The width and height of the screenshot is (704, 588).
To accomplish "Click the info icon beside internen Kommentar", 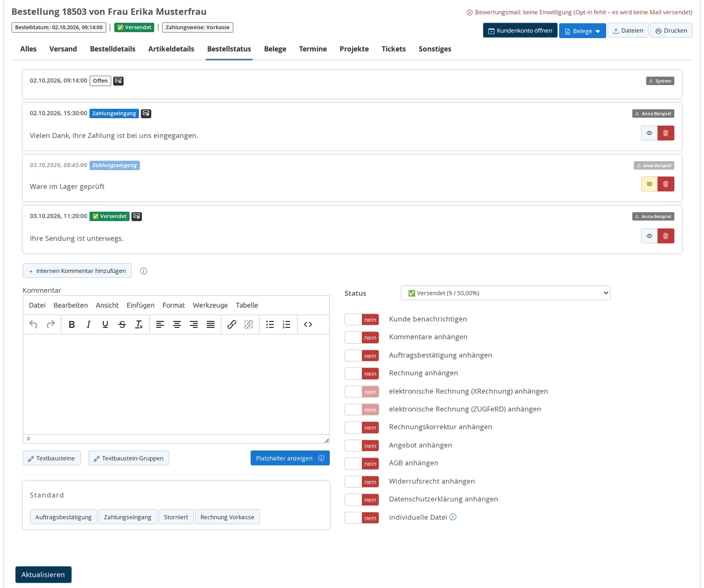I will (143, 271).
